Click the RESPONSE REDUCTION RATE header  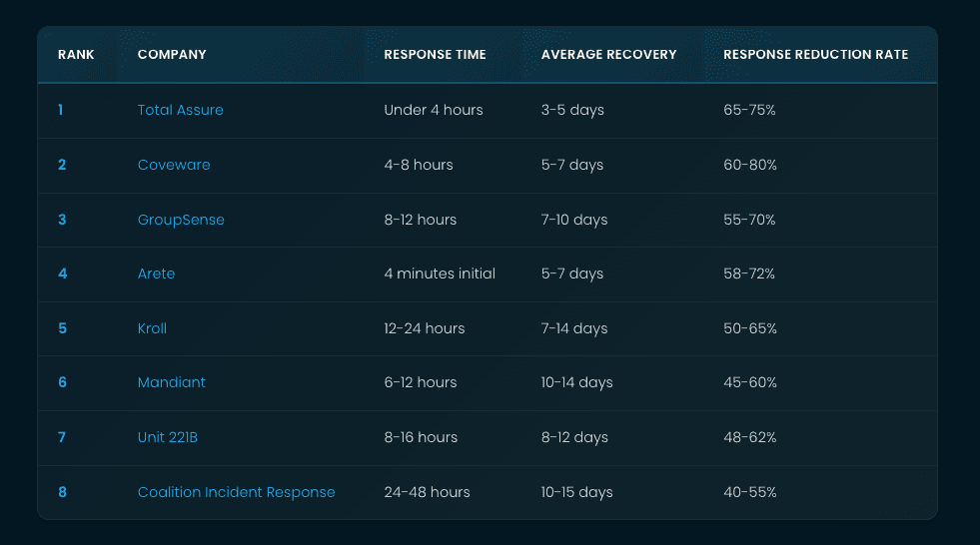tap(815, 54)
